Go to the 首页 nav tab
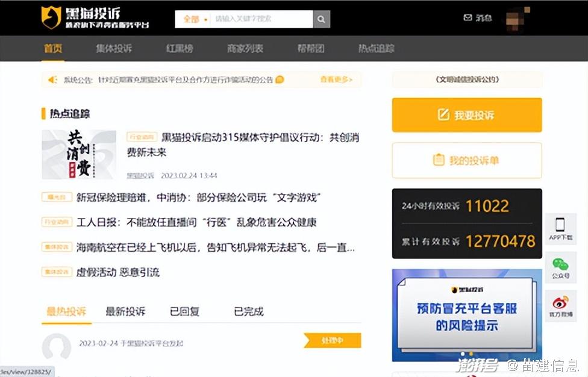This screenshot has height=377, width=588. [53, 48]
